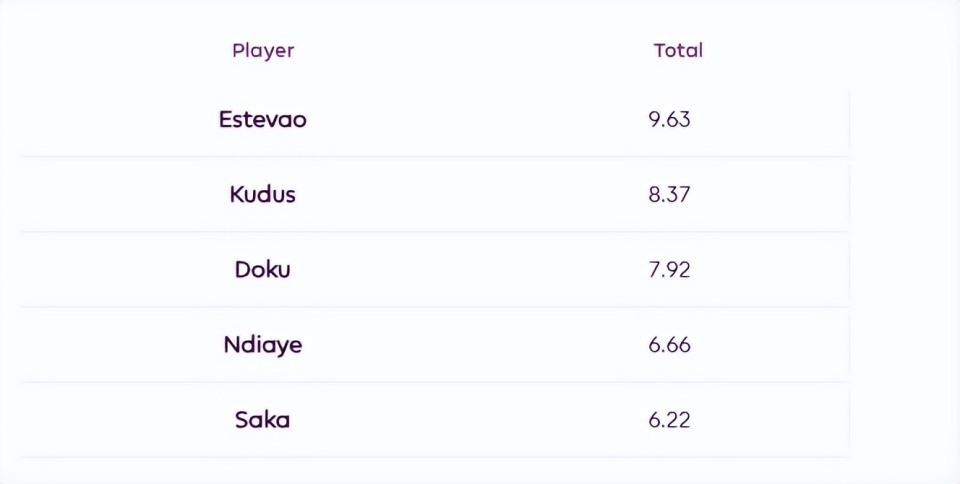This screenshot has height=484, width=960.
Task: Click the 7.92 total value
Action: (669, 270)
